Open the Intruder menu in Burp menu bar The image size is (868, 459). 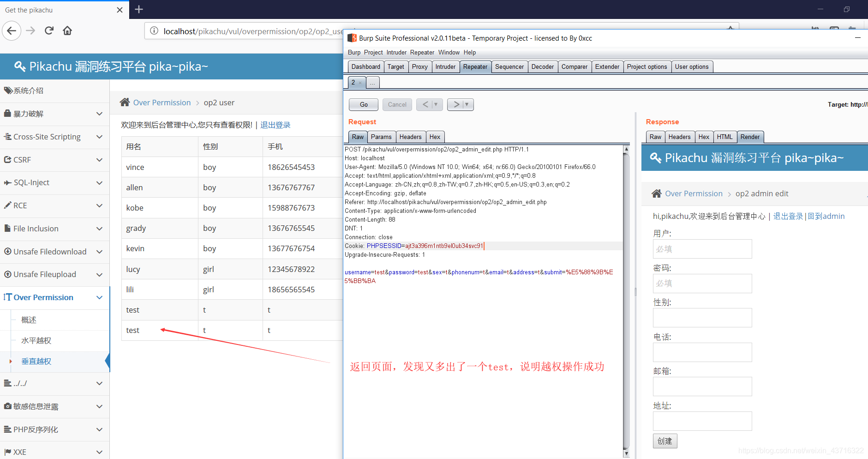[x=396, y=52]
